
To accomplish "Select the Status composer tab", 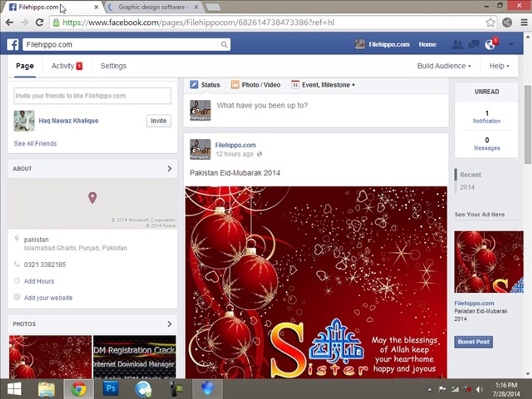I will point(205,85).
